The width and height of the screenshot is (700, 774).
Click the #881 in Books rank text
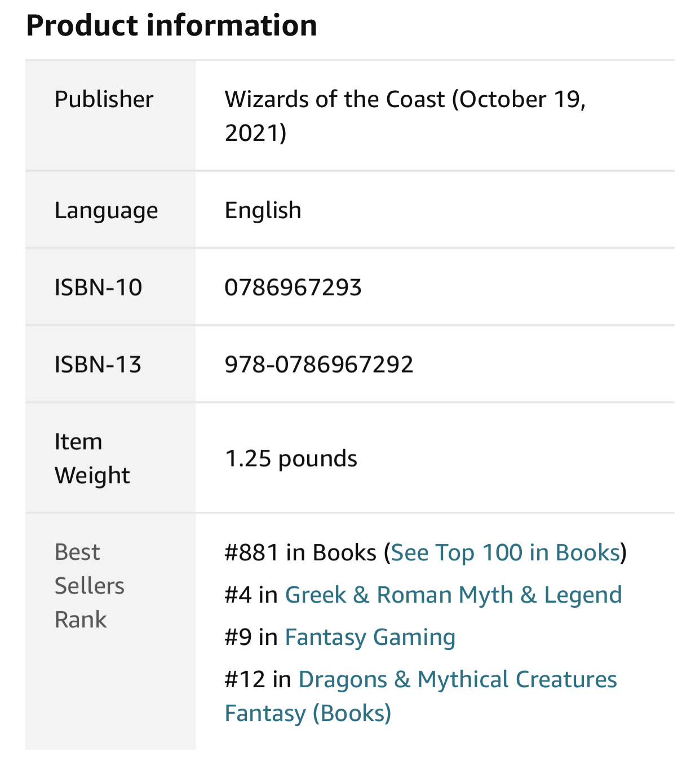pos(300,553)
